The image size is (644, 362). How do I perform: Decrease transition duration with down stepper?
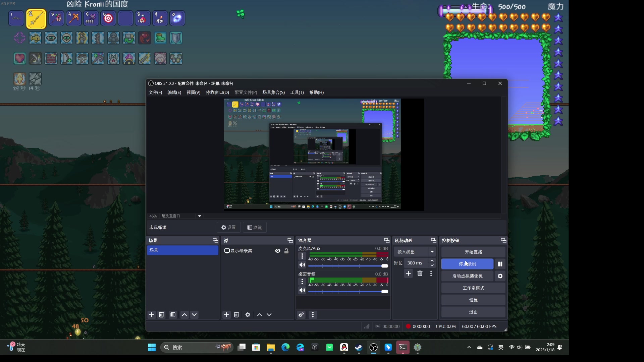[x=432, y=265]
